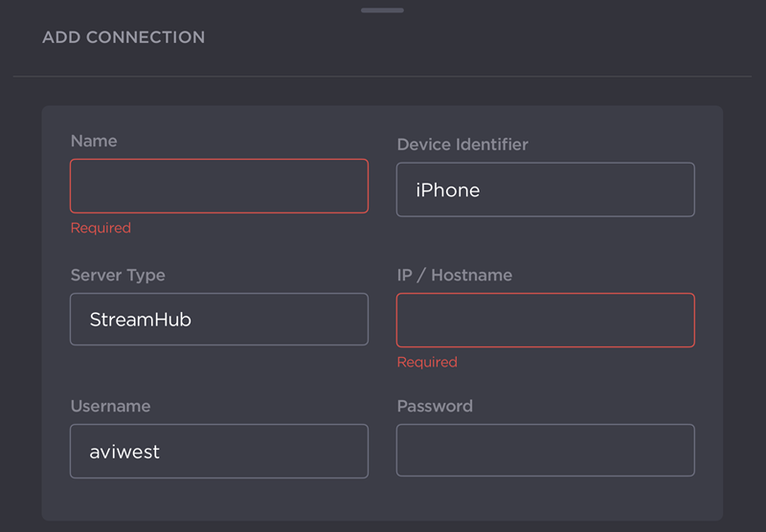Image resolution: width=766 pixels, height=532 pixels.
Task: Click the word iPhone in Device Identifier
Action: [x=448, y=189]
